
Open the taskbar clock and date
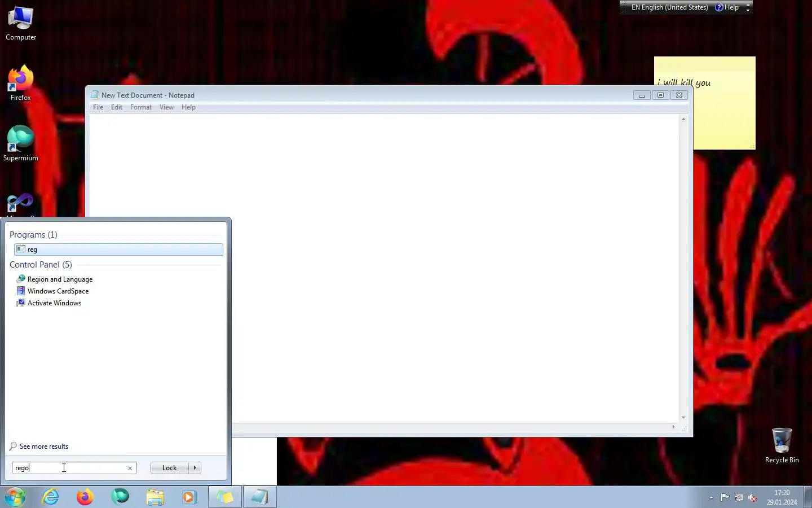click(782, 497)
